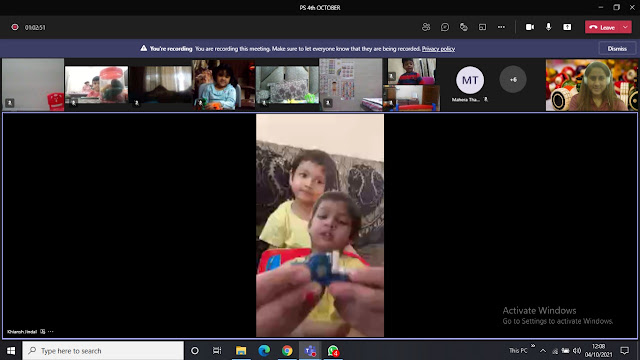Open WhatsApp from the taskbar
Screen dimensions: 640x360
[333, 351]
